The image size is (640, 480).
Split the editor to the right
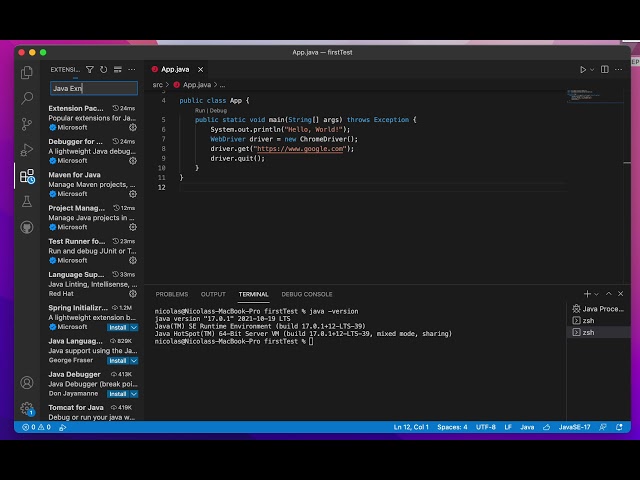(604, 69)
